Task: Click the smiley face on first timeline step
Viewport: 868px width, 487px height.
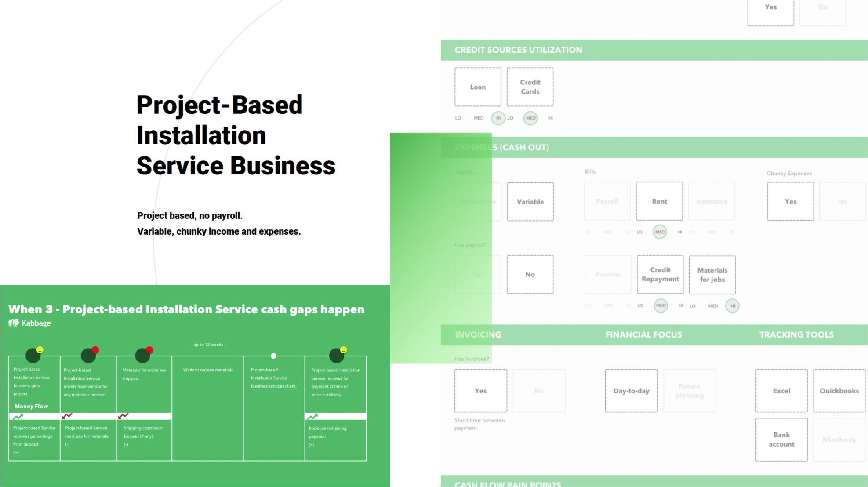Action: pyautogui.click(x=40, y=350)
